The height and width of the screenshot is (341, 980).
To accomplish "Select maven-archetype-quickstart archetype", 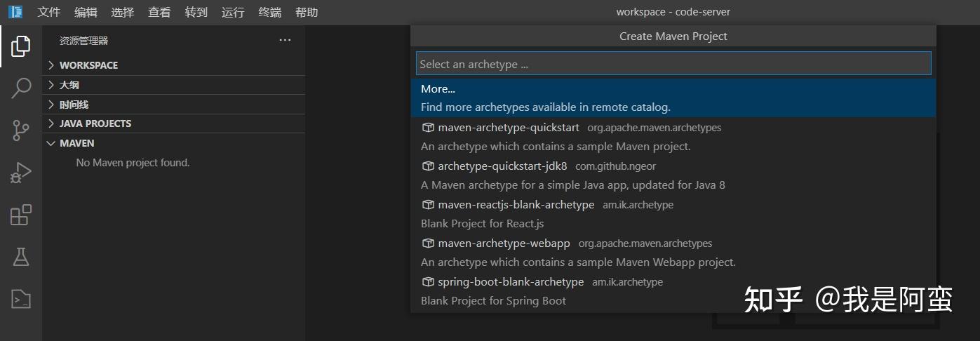I will click(673, 137).
